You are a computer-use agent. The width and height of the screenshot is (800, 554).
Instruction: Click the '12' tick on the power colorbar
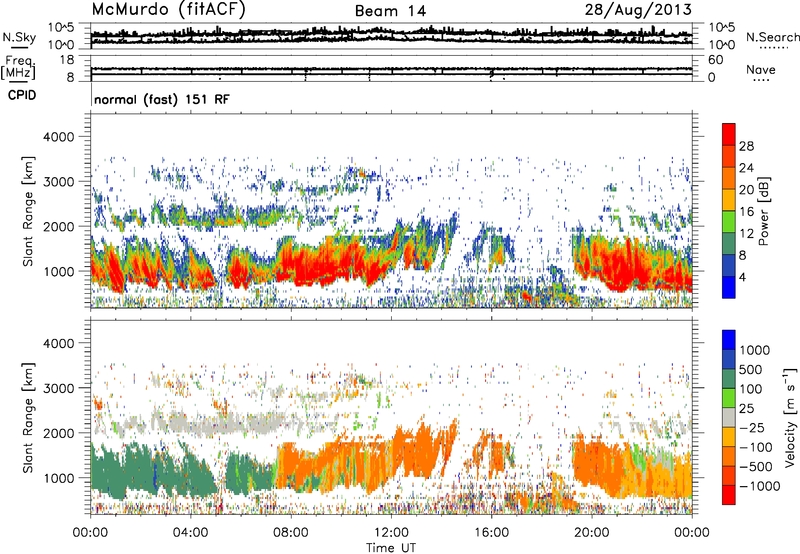tap(746, 234)
